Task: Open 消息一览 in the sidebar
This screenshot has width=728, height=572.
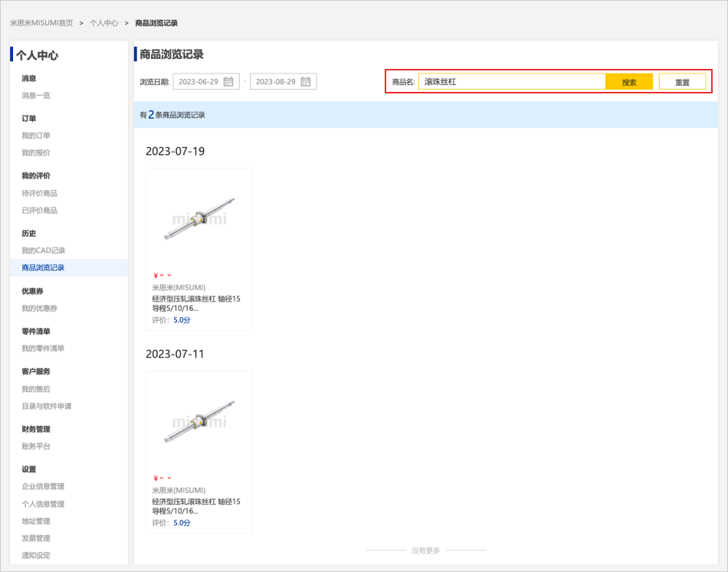Action: (x=36, y=96)
